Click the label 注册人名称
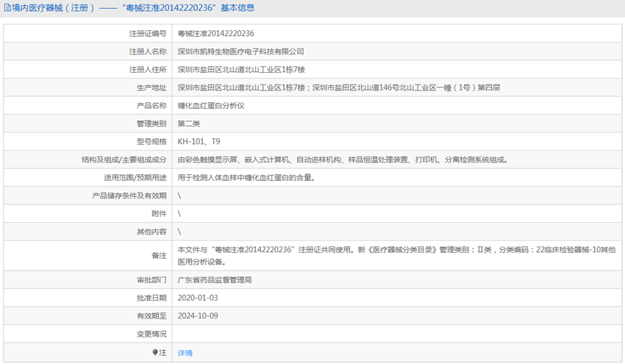The height and width of the screenshot is (364, 625). pyautogui.click(x=148, y=51)
